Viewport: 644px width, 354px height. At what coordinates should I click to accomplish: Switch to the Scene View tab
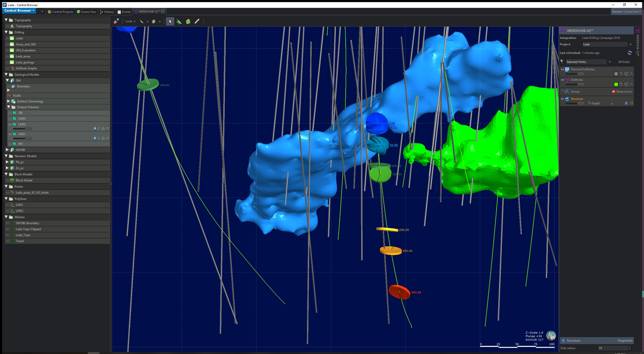(x=86, y=12)
